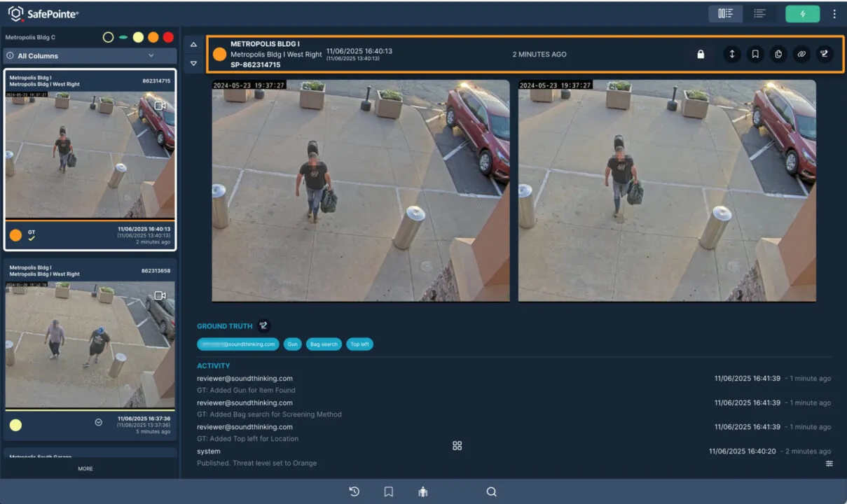Viewport: 847px width, 504px height.
Task: Click the MORE button below the alert list
Action: (85, 468)
